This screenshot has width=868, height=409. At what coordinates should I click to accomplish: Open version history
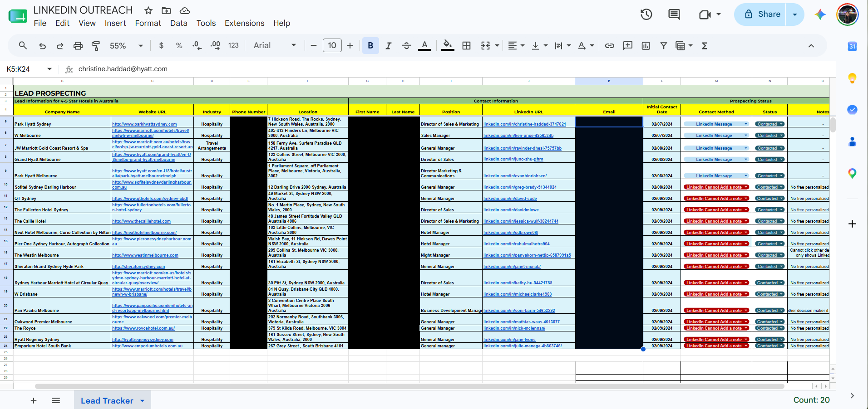point(646,15)
